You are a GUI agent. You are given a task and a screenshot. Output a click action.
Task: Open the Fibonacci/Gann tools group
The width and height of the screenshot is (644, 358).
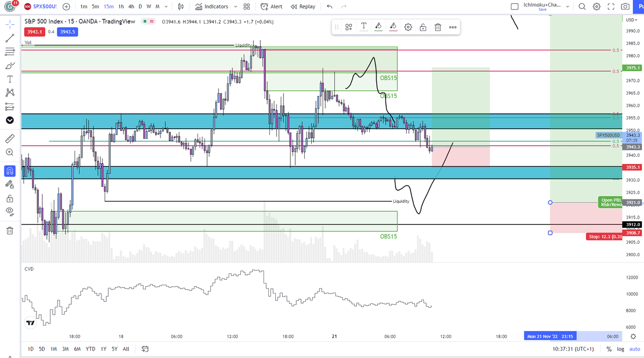pyautogui.click(x=10, y=52)
